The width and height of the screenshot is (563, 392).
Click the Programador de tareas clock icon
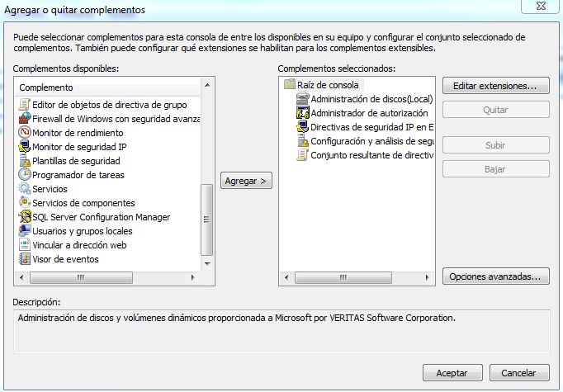point(25,174)
